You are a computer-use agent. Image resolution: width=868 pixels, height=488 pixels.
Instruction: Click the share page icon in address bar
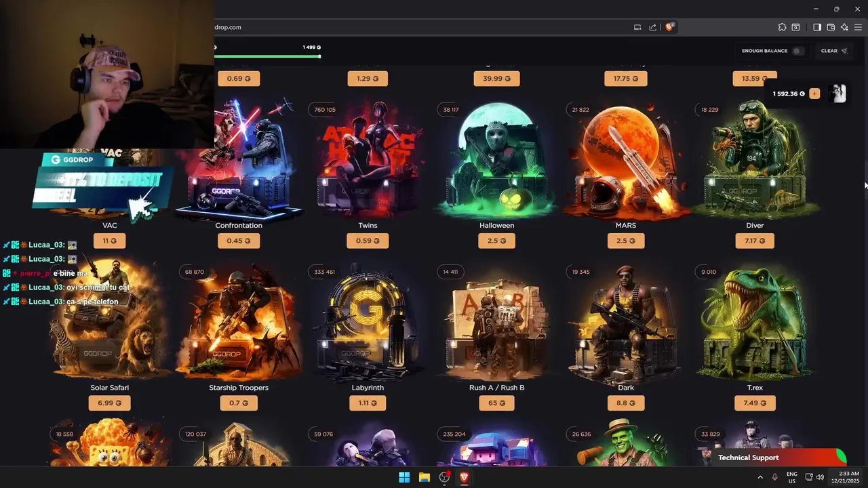[652, 27]
